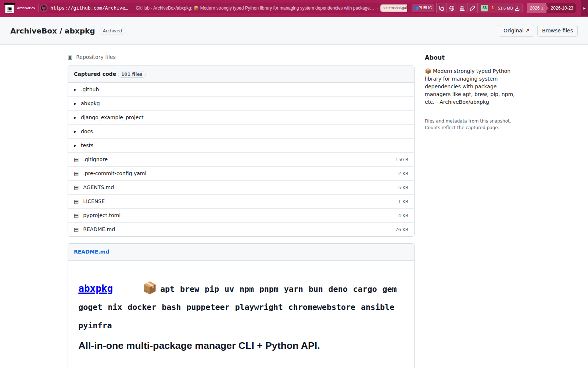The image size is (588, 368).
Task: Click the copy icon in top bar
Action: point(441,8)
